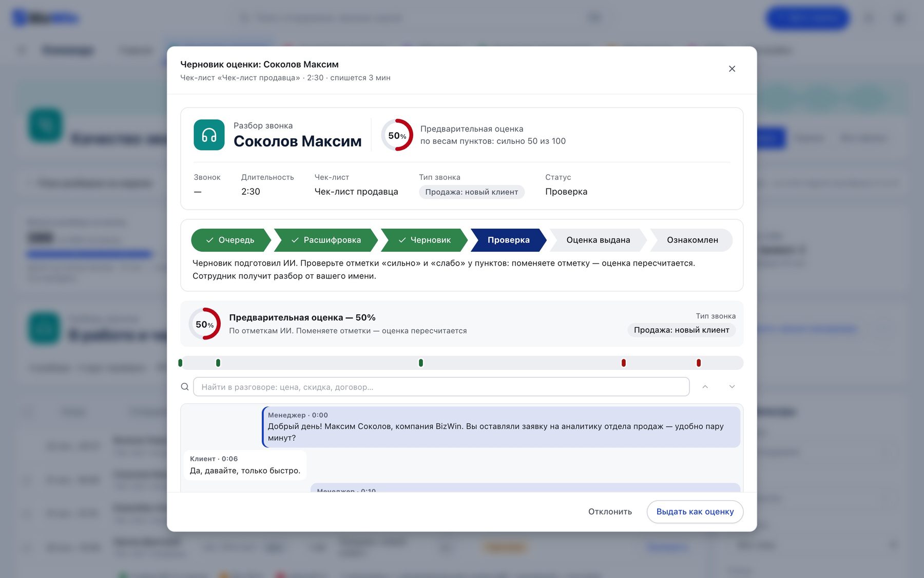This screenshot has height=578, width=924.
Task: Select the Оценка выдана step
Action: [x=598, y=240]
